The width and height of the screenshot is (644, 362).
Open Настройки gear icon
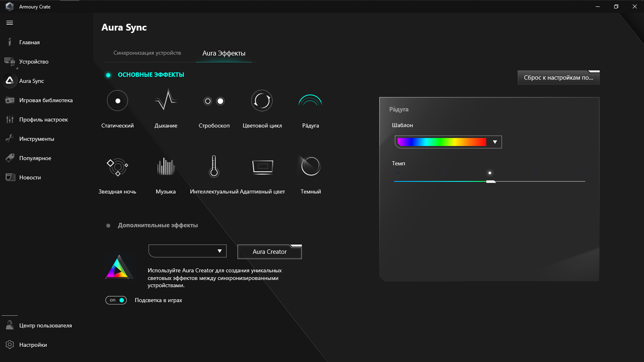(10, 345)
